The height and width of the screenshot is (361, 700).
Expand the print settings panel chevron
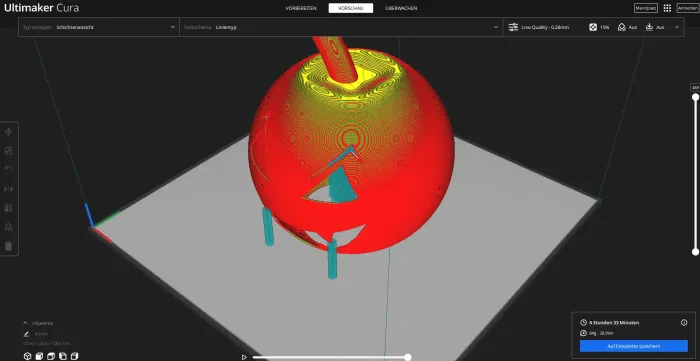[x=677, y=27]
